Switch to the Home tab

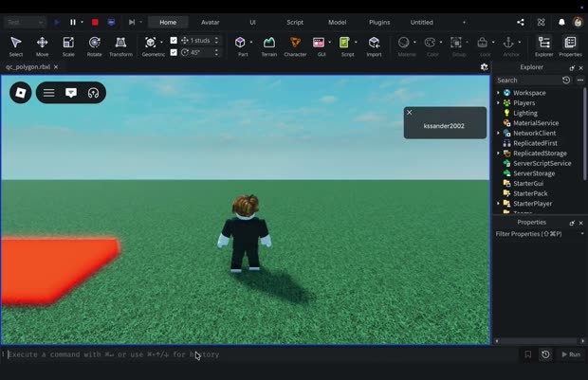(x=168, y=22)
